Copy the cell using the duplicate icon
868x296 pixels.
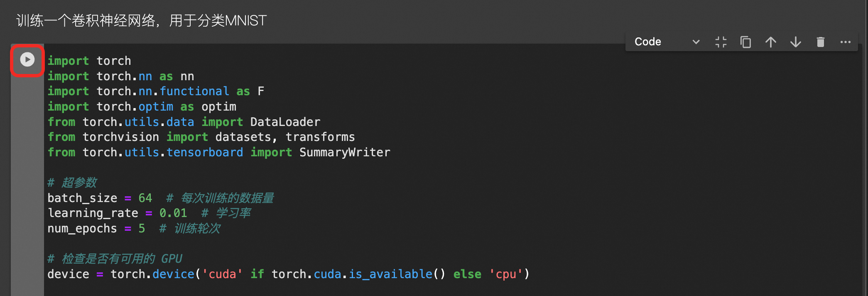click(746, 42)
